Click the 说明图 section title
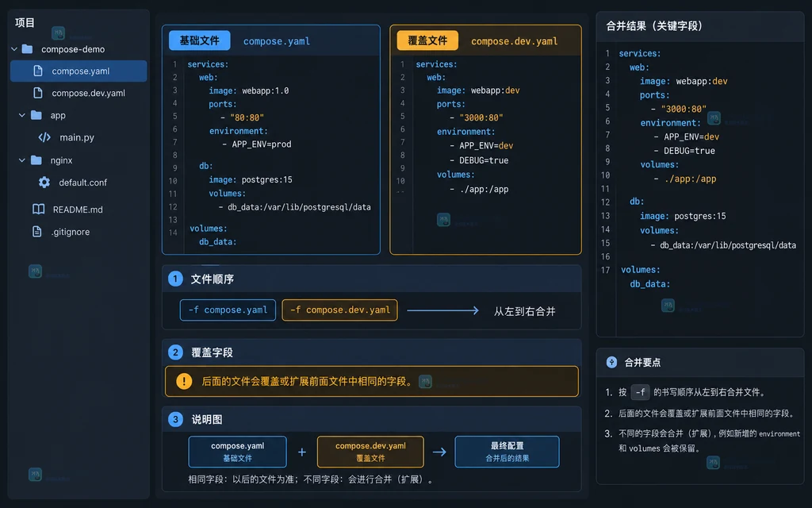Viewport: 812px width, 508px height. click(x=207, y=419)
